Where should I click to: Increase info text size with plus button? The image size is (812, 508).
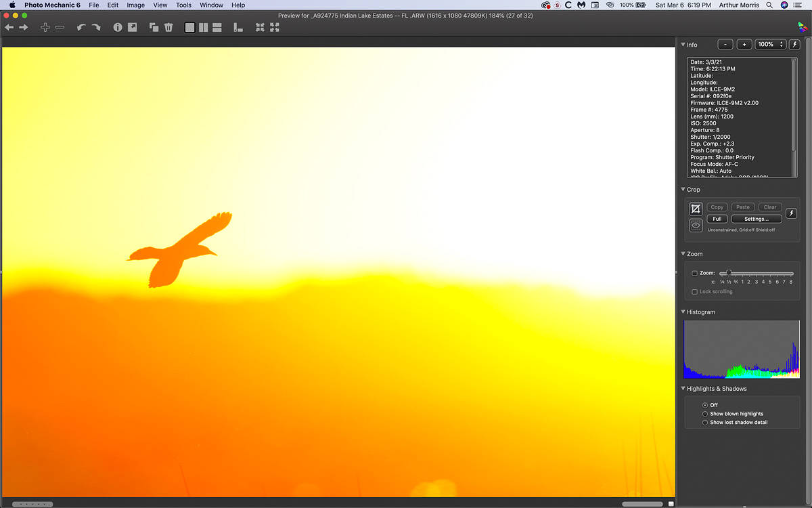pos(744,44)
